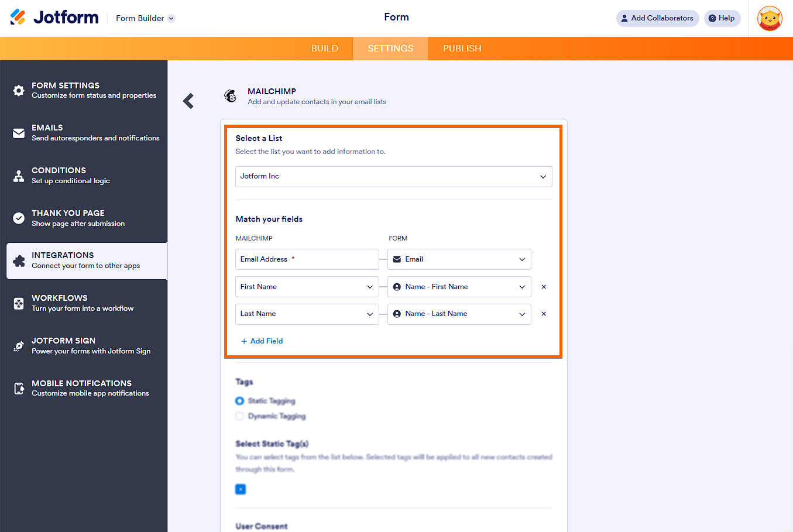Viewport: 793px width, 532px height.
Task: Open Form Settings gear in sidebar
Action: click(19, 91)
